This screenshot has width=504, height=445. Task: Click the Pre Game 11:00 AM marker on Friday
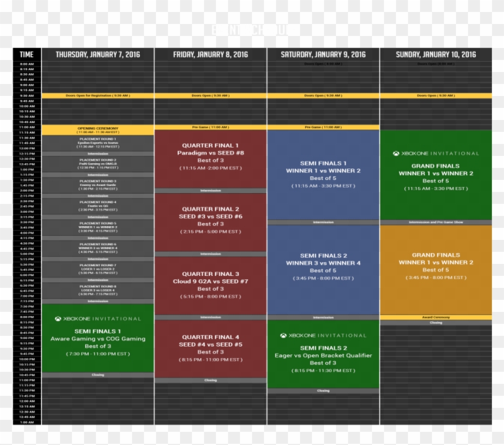click(x=210, y=127)
